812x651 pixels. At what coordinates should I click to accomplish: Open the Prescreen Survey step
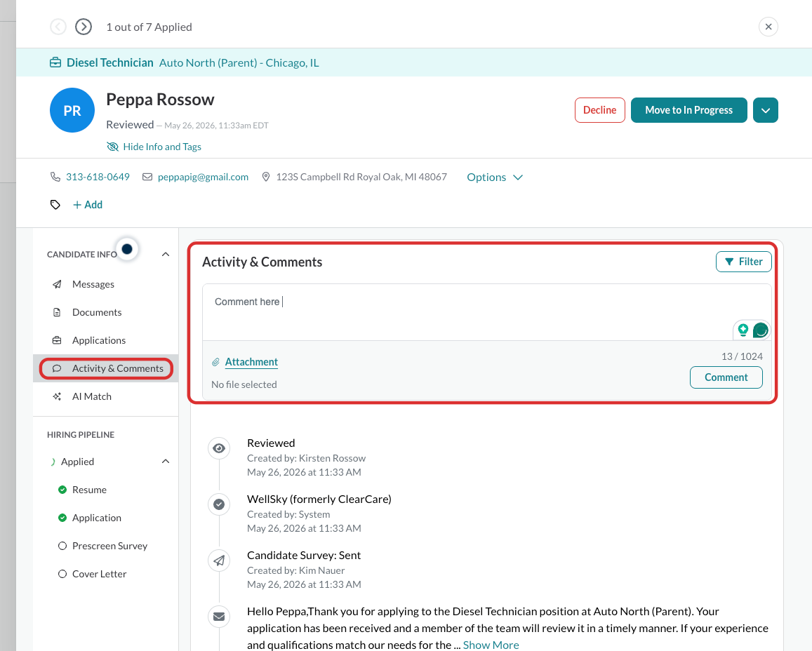pos(109,546)
